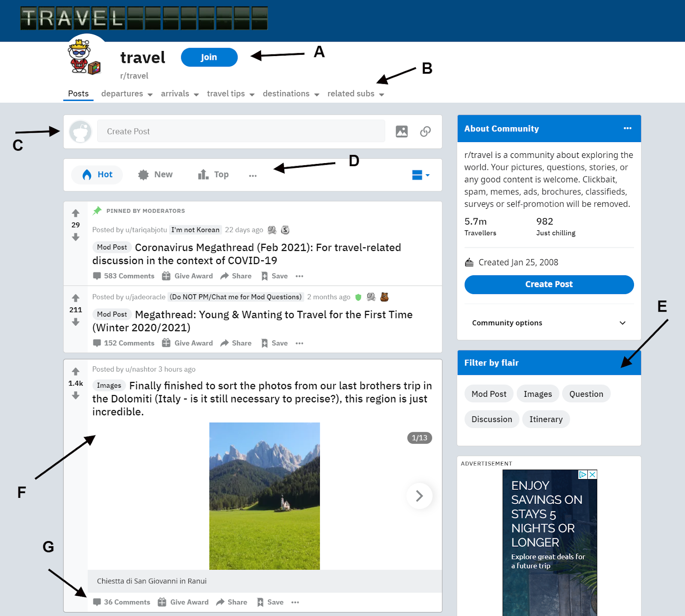Click the Create Post text field
The width and height of the screenshot is (685, 616).
pos(241,131)
